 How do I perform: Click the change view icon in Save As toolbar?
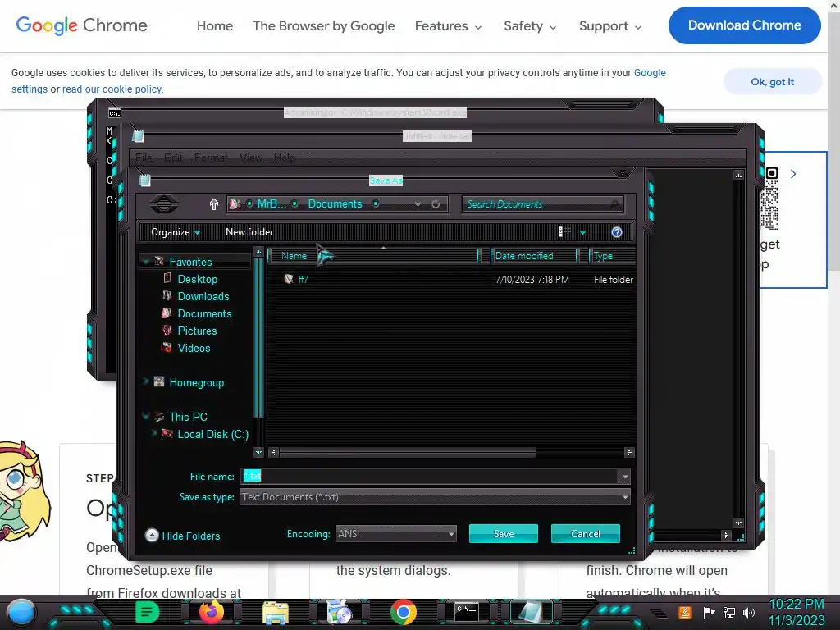point(564,232)
